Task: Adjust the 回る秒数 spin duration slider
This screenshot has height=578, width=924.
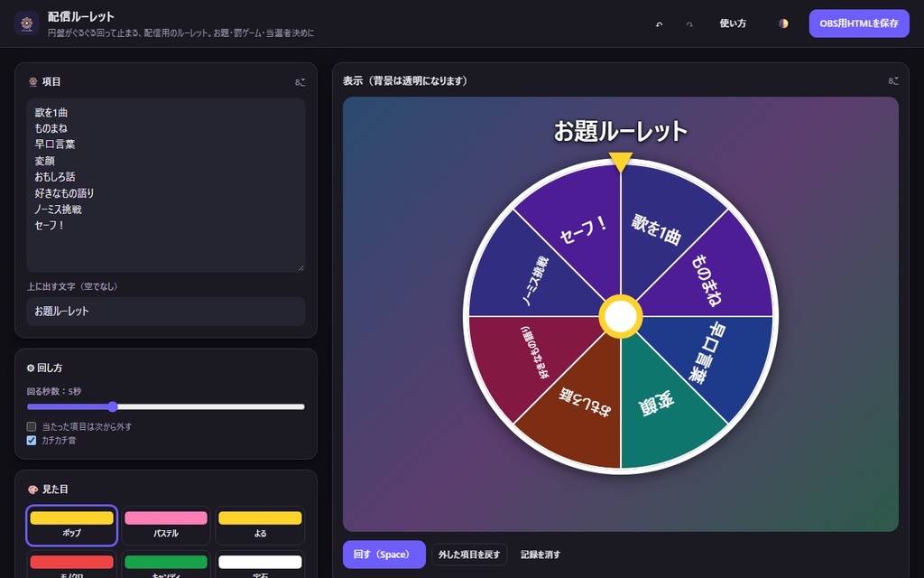Action: coord(166,407)
